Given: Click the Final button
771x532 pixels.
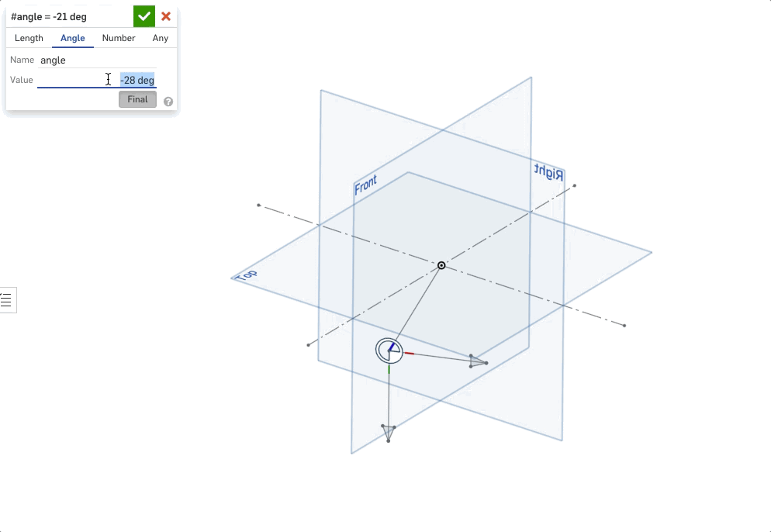Looking at the screenshot, I should point(138,99).
